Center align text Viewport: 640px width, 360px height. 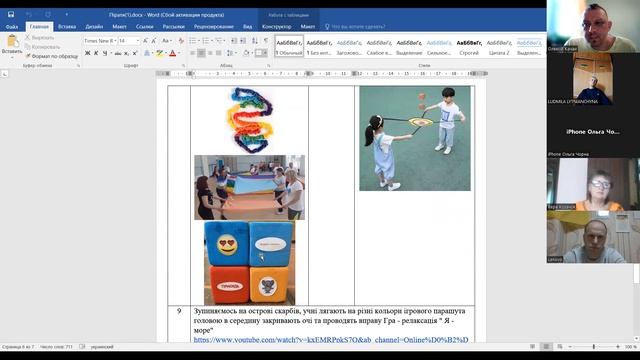point(201,53)
